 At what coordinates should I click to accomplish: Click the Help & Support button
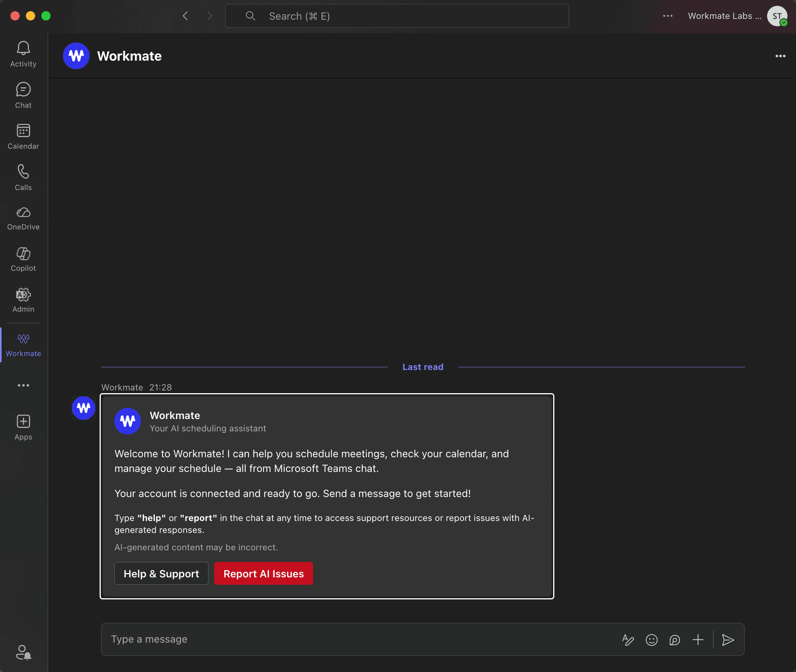pos(161,574)
